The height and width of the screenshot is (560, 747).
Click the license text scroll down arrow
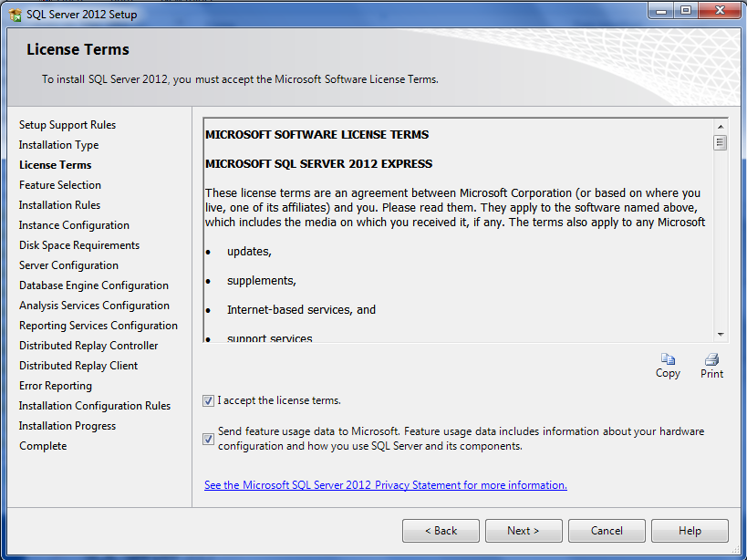[x=721, y=335]
